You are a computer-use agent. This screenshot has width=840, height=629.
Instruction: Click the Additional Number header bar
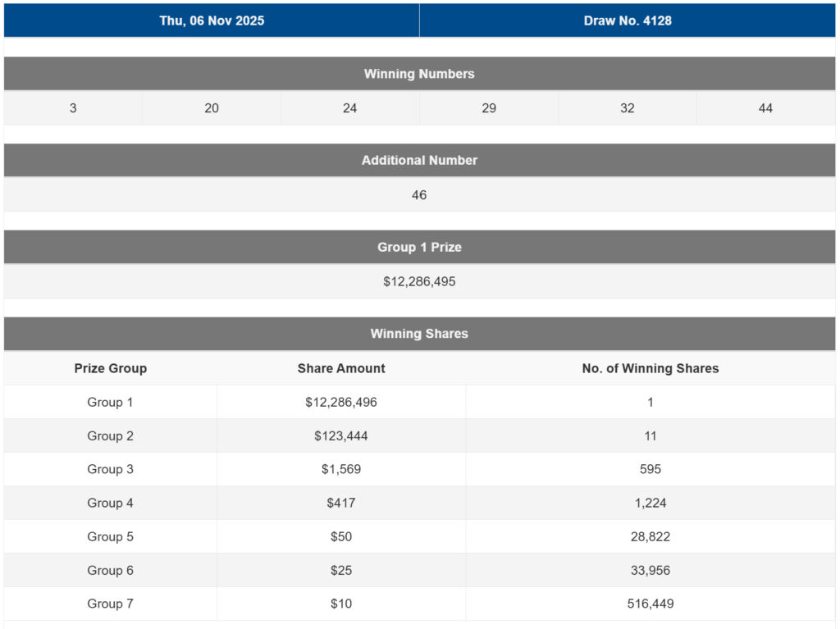pos(419,161)
